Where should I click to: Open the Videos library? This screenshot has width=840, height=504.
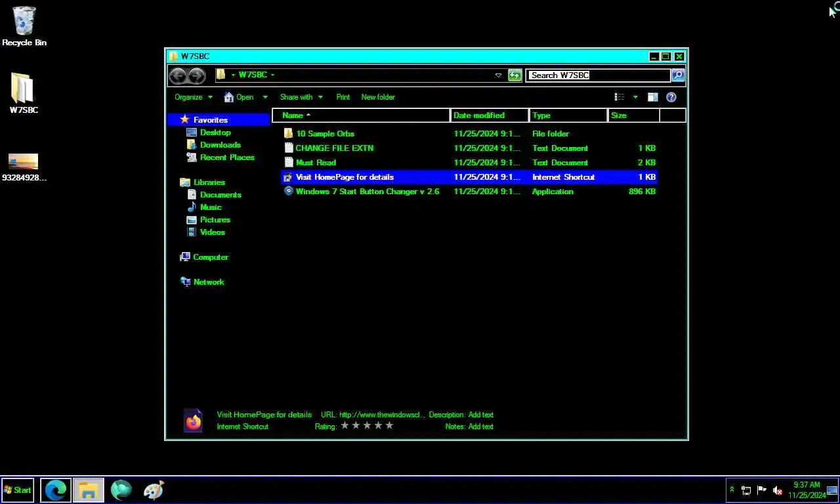tap(213, 232)
